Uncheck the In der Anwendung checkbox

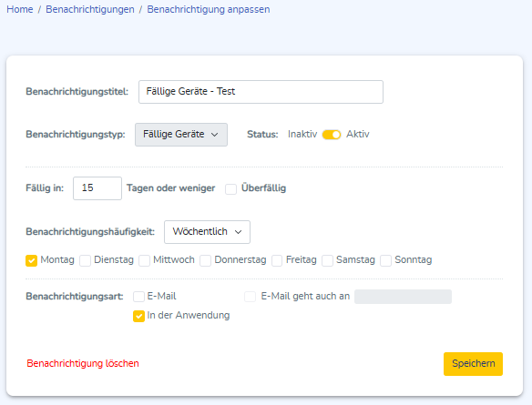pyautogui.click(x=138, y=316)
